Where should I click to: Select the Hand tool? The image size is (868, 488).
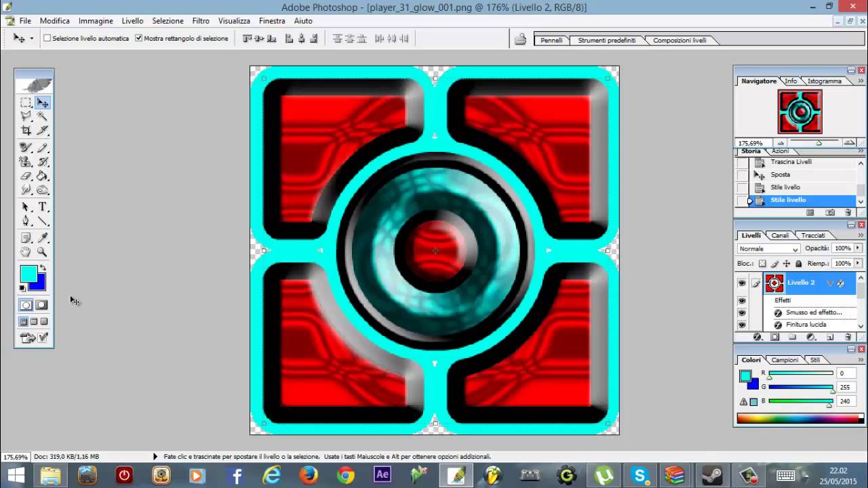[x=25, y=251]
